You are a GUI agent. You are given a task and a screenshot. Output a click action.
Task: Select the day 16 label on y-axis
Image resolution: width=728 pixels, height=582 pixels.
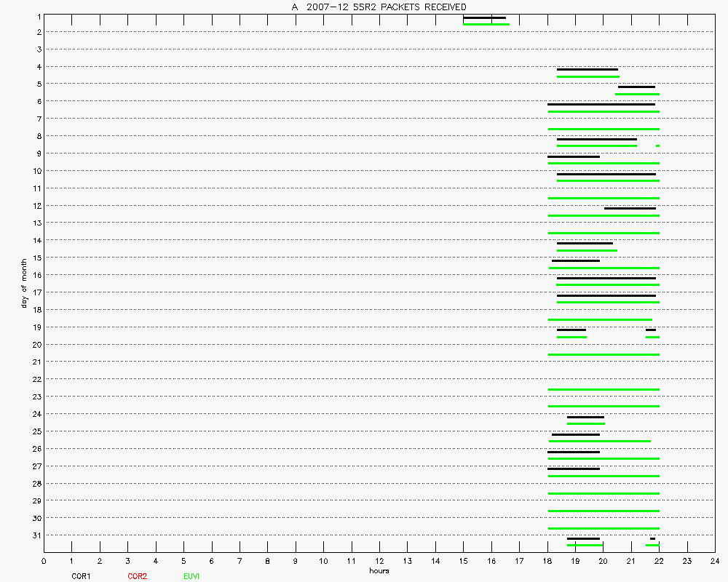tap(36, 275)
